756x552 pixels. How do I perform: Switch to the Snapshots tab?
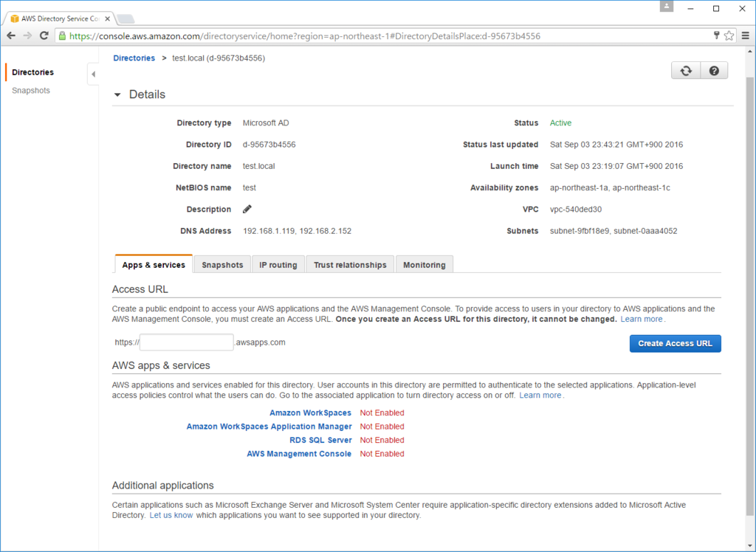pyautogui.click(x=222, y=265)
